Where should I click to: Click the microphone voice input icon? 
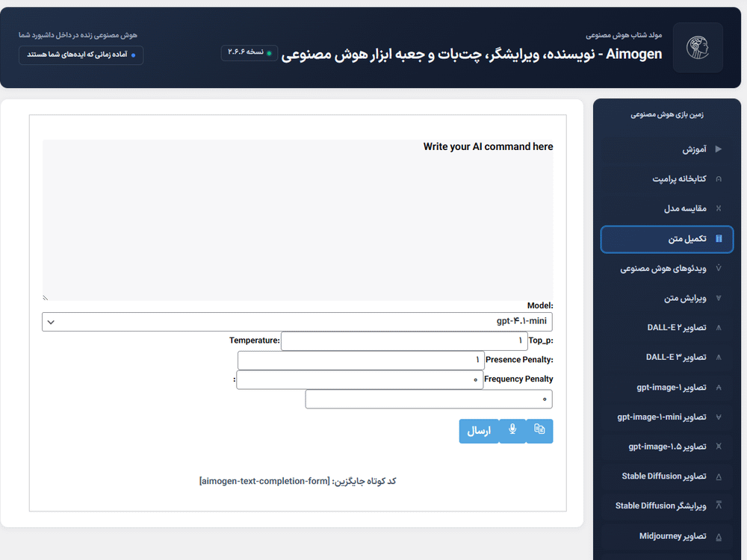512,431
